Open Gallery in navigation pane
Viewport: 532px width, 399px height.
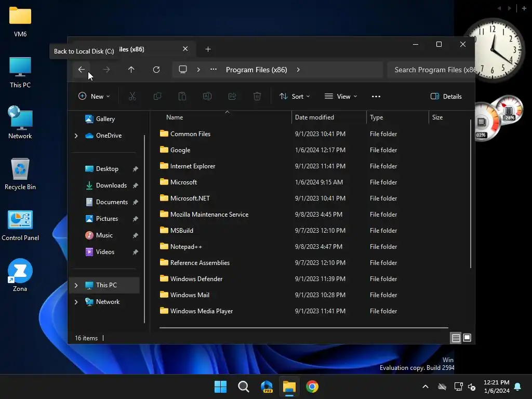pos(100,119)
